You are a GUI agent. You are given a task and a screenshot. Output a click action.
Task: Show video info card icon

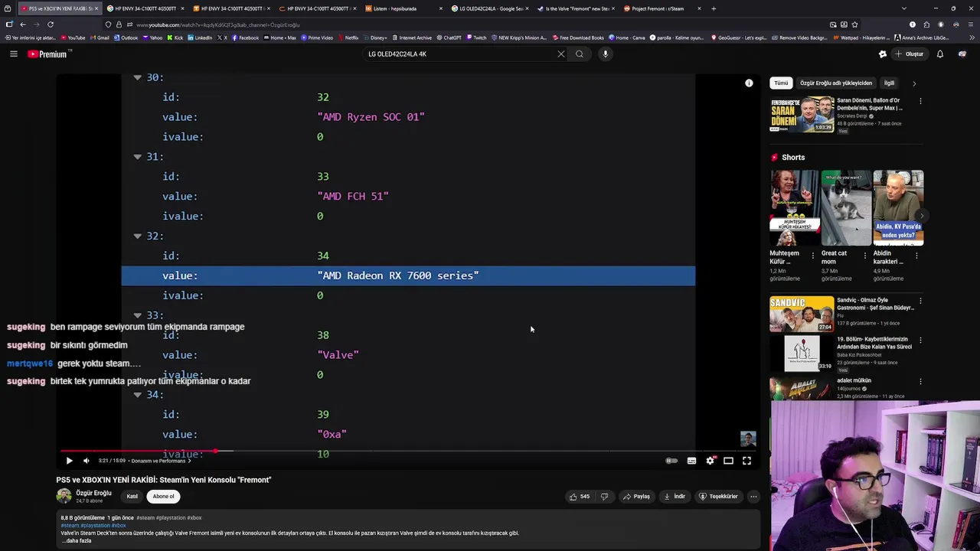pos(749,83)
